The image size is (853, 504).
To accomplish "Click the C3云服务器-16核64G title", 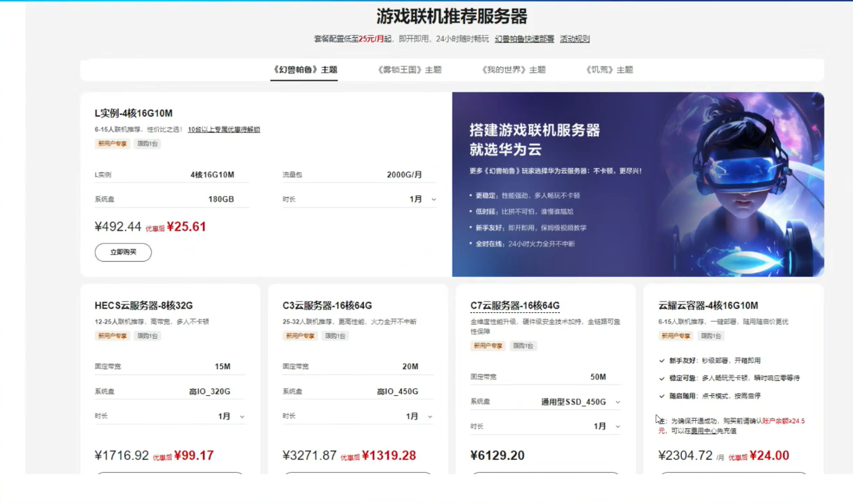I will (x=327, y=305).
